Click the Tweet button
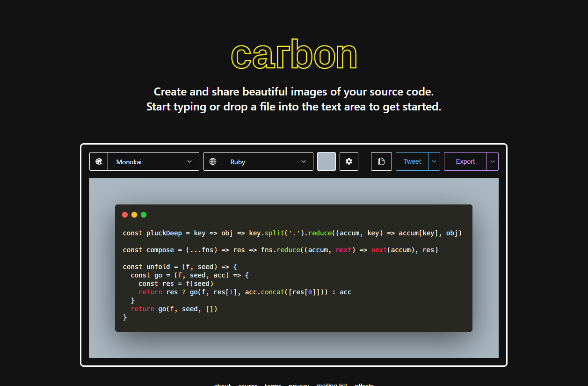The width and height of the screenshot is (588, 386). point(412,161)
